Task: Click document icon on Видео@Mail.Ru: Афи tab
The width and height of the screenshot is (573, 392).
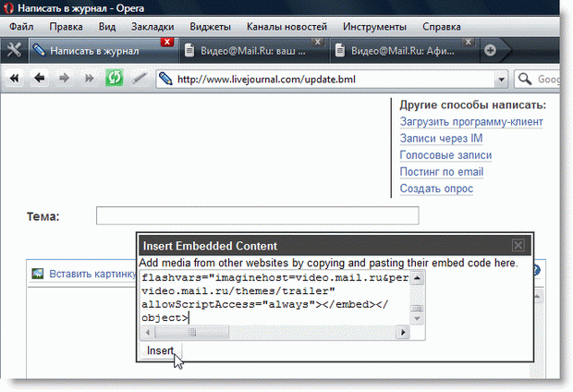Action: pos(339,51)
